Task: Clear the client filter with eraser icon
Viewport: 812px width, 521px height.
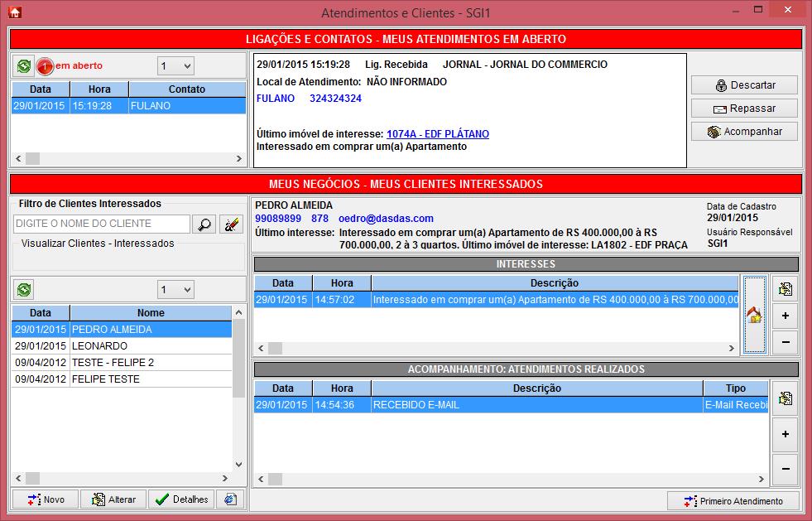Action: (232, 224)
